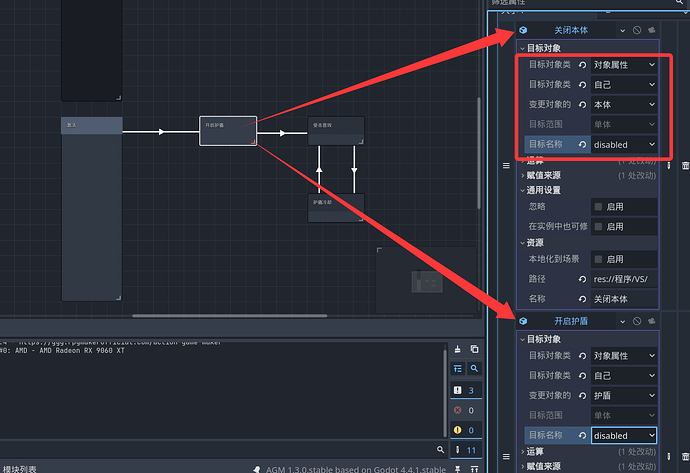This screenshot has height=473, width=690.
Task: Expand the 赋值来源 section under 关闭本体
Action: pos(587,176)
